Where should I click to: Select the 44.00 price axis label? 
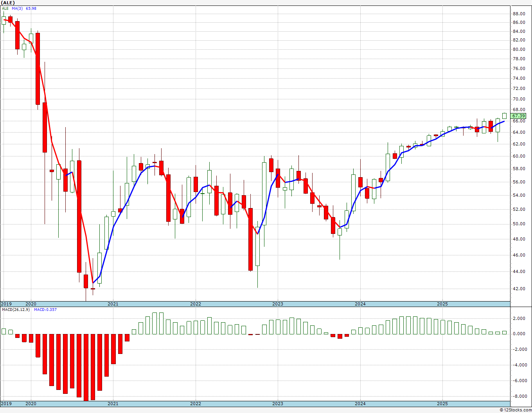(519, 271)
